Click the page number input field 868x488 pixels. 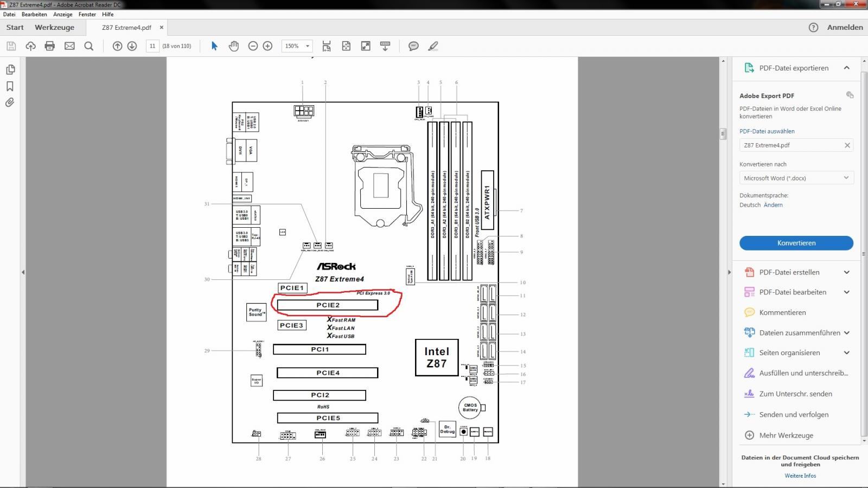tap(152, 46)
